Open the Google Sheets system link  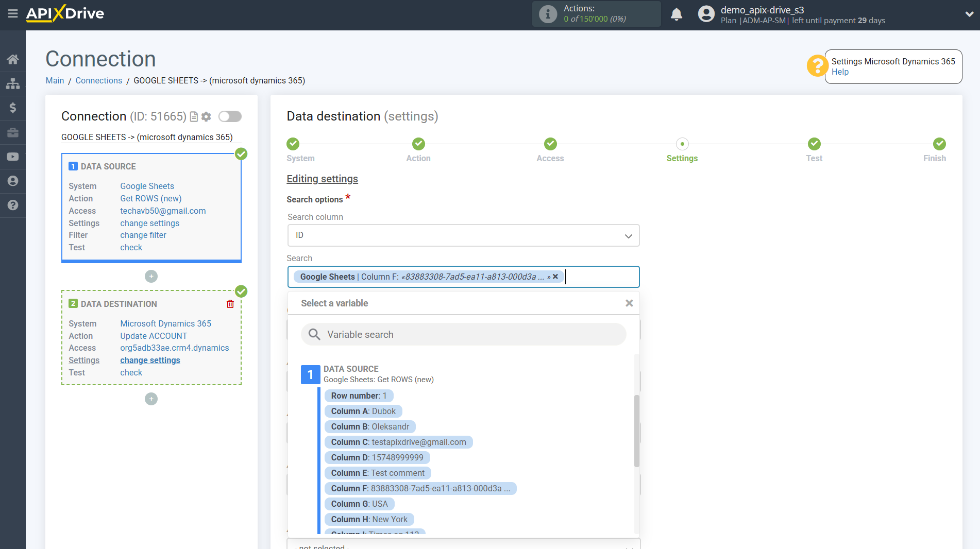click(x=147, y=186)
